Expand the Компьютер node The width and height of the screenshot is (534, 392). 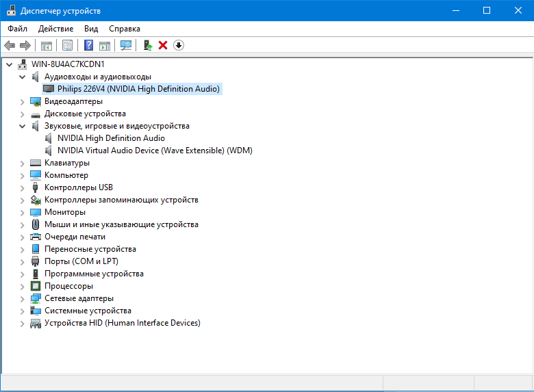click(22, 176)
